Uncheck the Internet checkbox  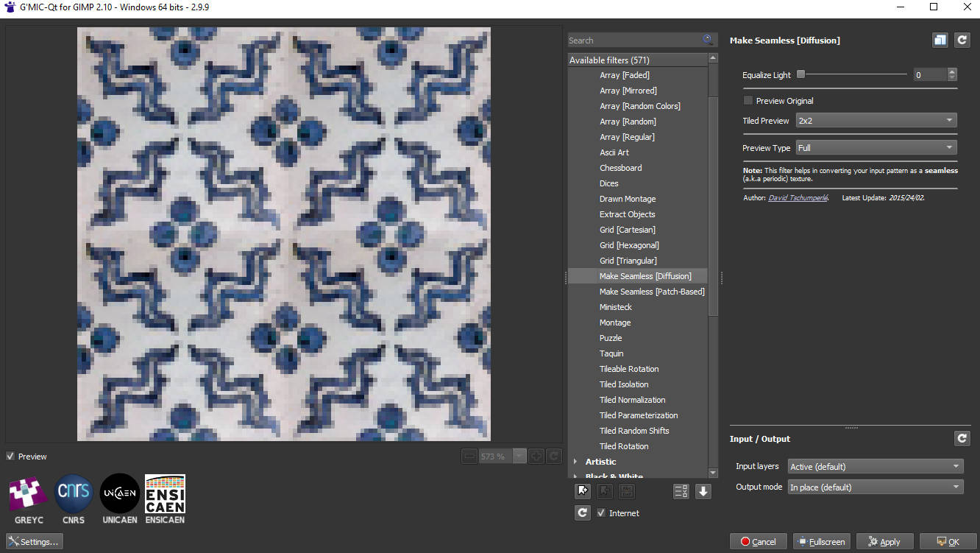pos(601,513)
